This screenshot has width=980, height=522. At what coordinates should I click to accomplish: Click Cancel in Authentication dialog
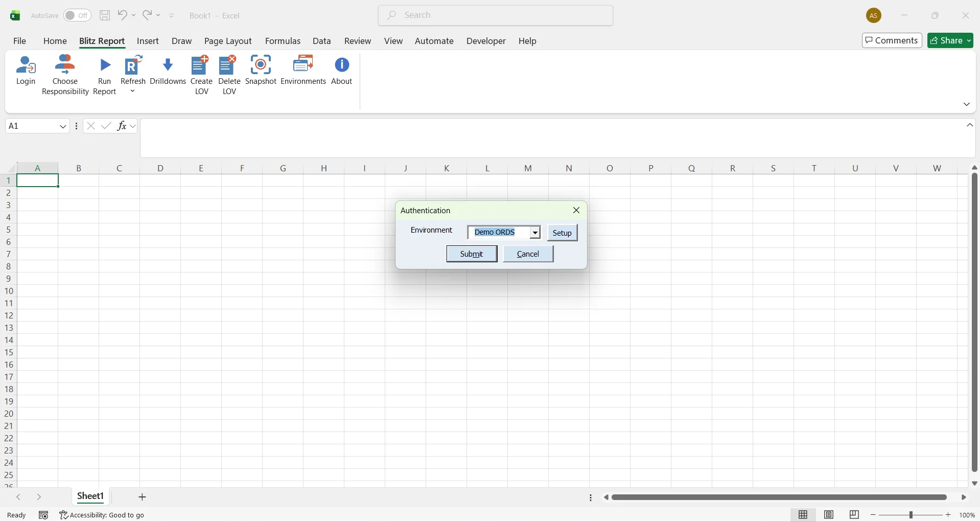pyautogui.click(x=528, y=254)
